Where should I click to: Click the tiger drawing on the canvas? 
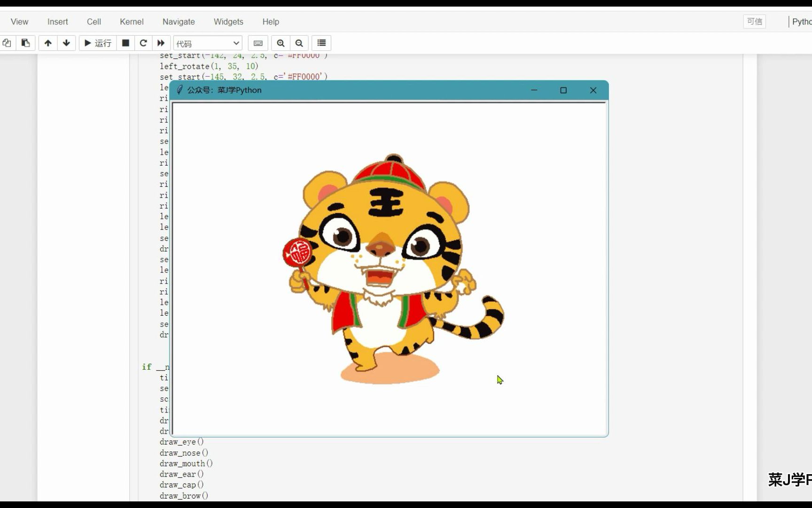(x=392, y=268)
